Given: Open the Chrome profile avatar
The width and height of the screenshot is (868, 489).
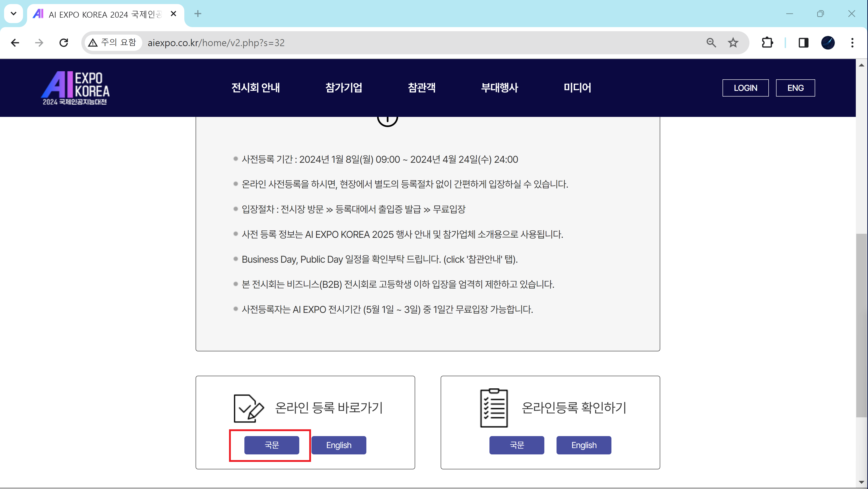Looking at the screenshot, I should [828, 43].
